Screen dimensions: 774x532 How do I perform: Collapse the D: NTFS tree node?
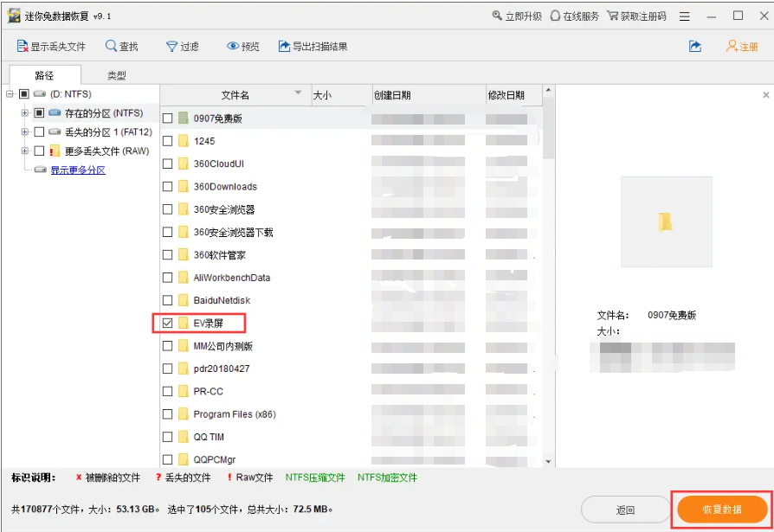(11, 95)
